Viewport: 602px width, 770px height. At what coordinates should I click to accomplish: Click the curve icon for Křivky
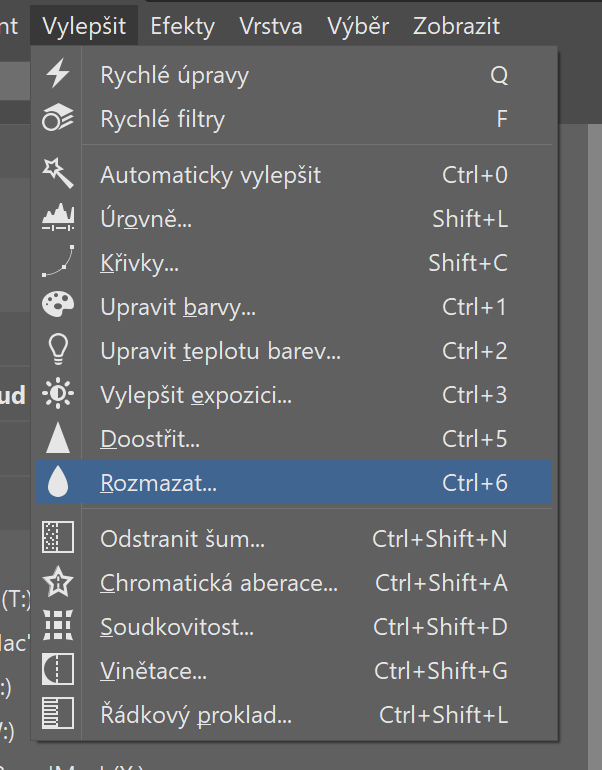point(59,263)
